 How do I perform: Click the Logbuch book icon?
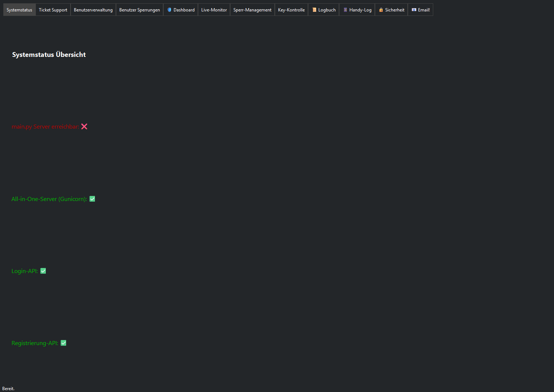point(314,10)
